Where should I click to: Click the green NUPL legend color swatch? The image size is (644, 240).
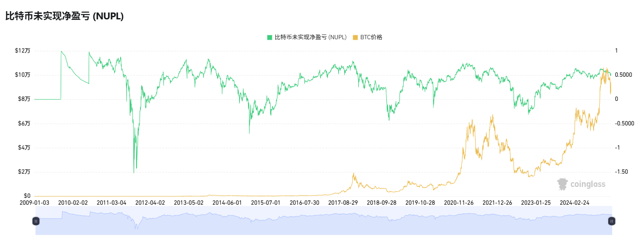tap(270, 37)
